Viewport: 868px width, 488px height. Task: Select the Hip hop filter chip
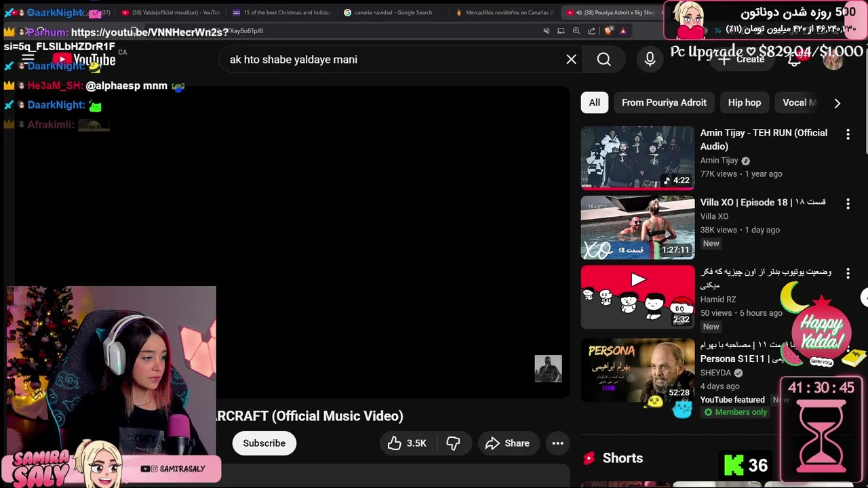pyautogui.click(x=745, y=102)
